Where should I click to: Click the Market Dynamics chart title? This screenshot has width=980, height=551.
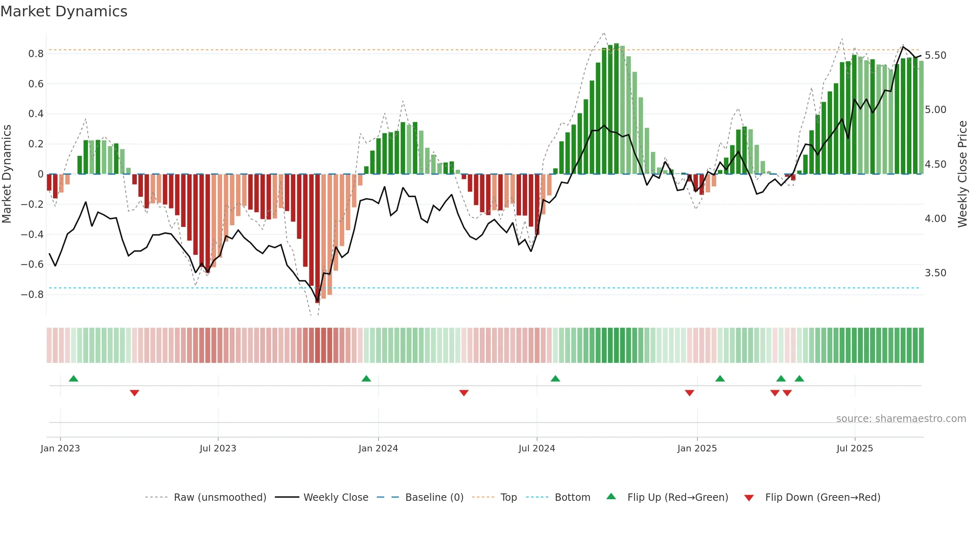point(64,11)
